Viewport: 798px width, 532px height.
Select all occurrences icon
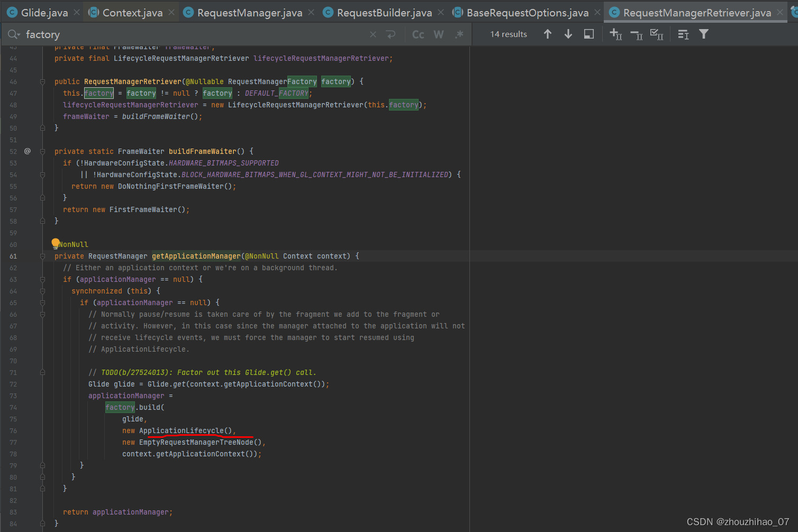click(x=657, y=34)
